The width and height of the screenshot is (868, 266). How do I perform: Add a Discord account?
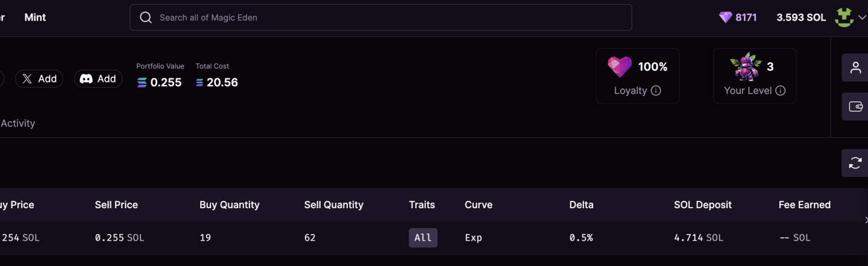(x=98, y=79)
